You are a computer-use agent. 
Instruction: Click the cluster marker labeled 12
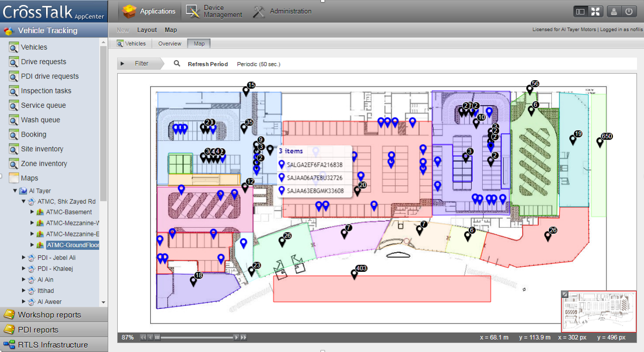[245, 187]
